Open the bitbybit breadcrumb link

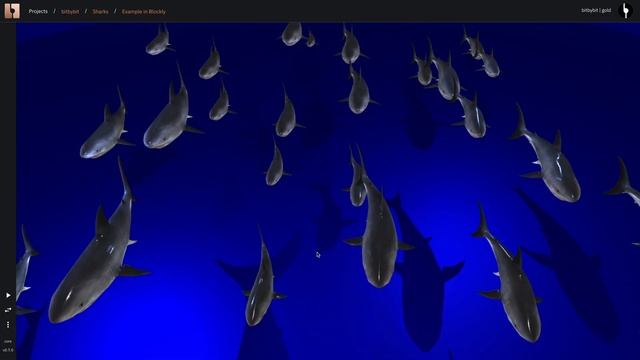pos(70,12)
